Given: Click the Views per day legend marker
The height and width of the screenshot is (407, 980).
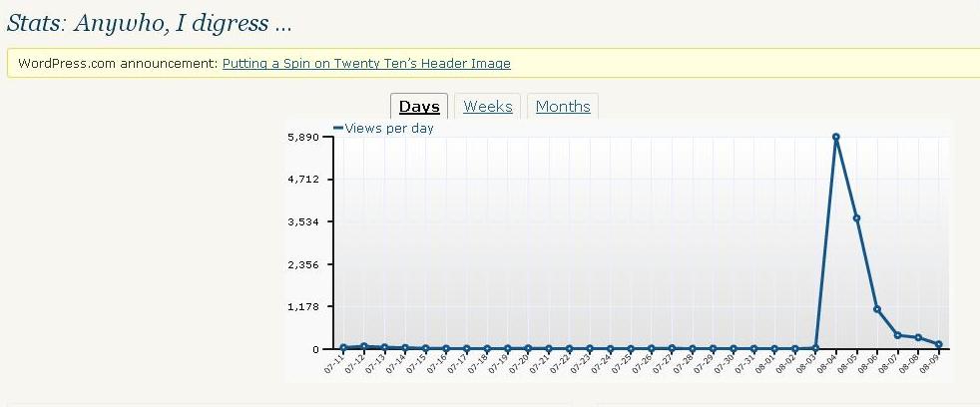Looking at the screenshot, I should (338, 128).
